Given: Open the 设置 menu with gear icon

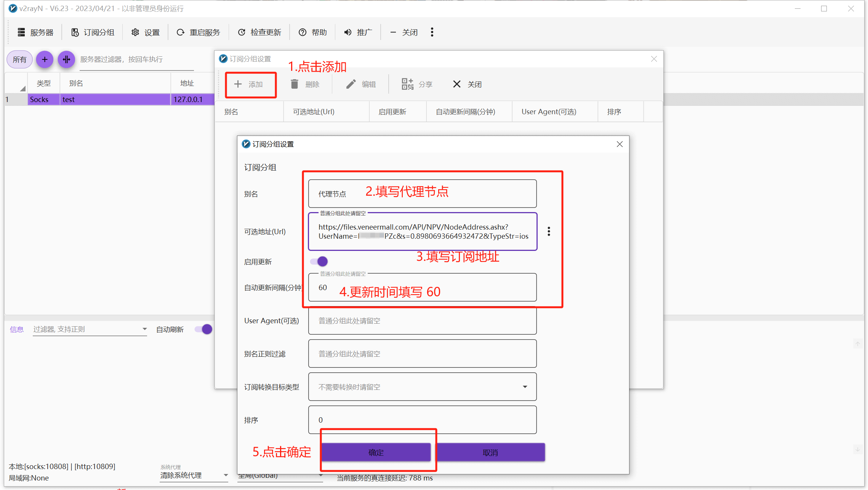Looking at the screenshot, I should [x=146, y=32].
